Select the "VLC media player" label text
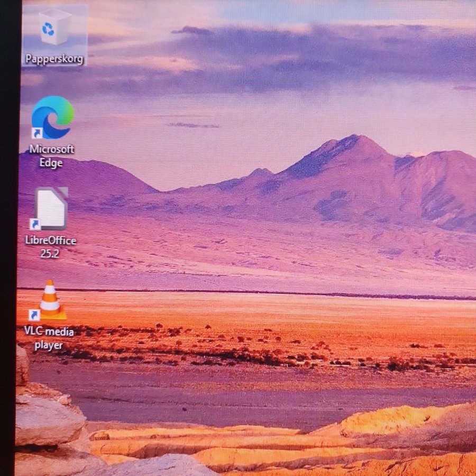The image size is (476, 476). click(49, 338)
